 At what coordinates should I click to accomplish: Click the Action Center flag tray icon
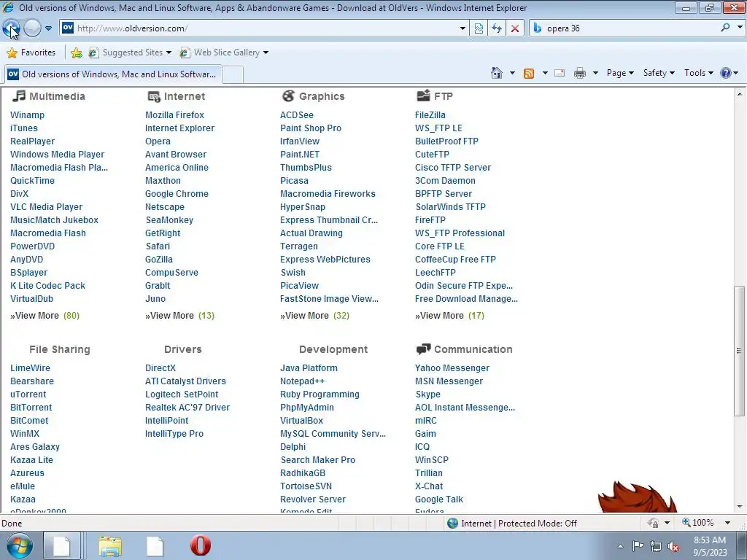pyautogui.click(x=638, y=545)
